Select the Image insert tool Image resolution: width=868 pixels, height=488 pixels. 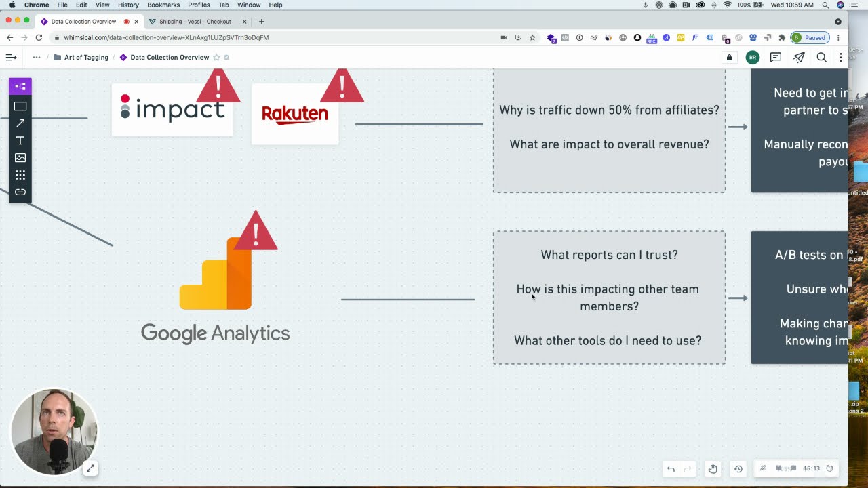[20, 158]
